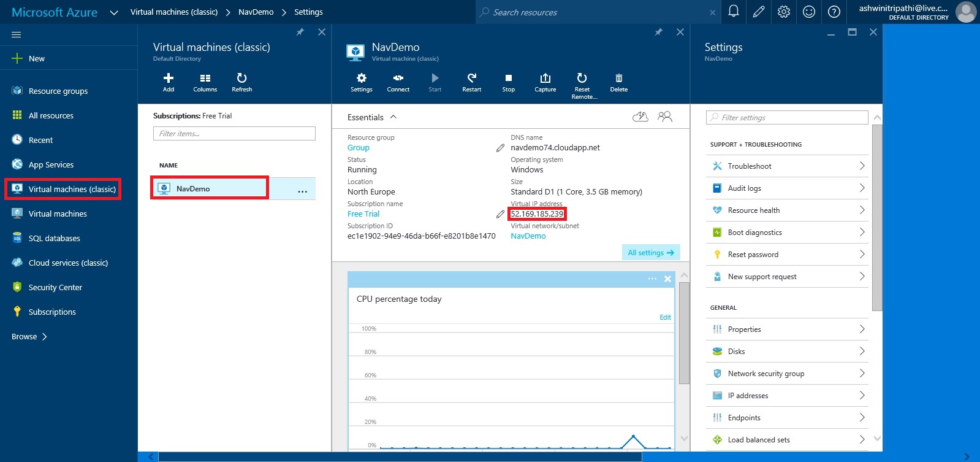The image size is (980, 462).
Task: Click the Delete trash icon
Action: (x=618, y=79)
